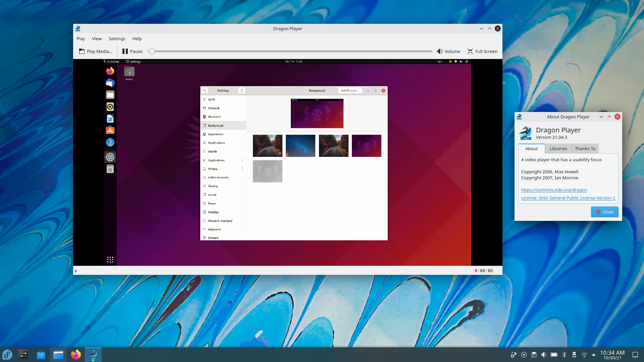Image resolution: width=644 pixels, height=362 pixels.
Task: Follow the commits.kde.org/dragon link
Action: [x=554, y=190]
